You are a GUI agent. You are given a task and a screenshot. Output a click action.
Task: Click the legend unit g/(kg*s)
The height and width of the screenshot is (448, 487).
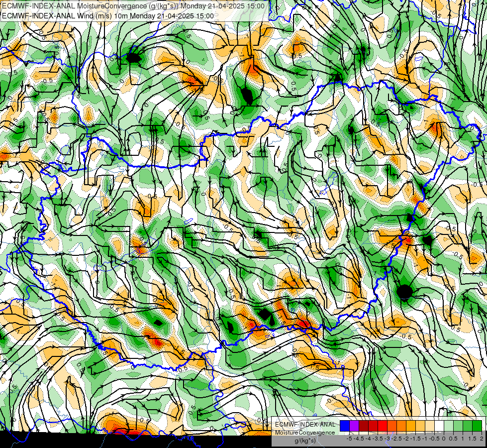305,441
